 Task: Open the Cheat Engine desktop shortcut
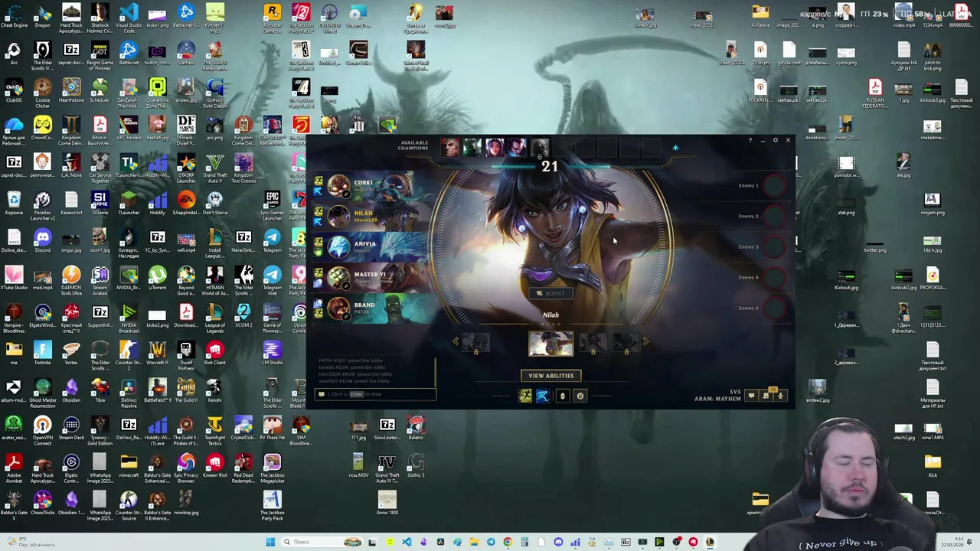click(14, 16)
